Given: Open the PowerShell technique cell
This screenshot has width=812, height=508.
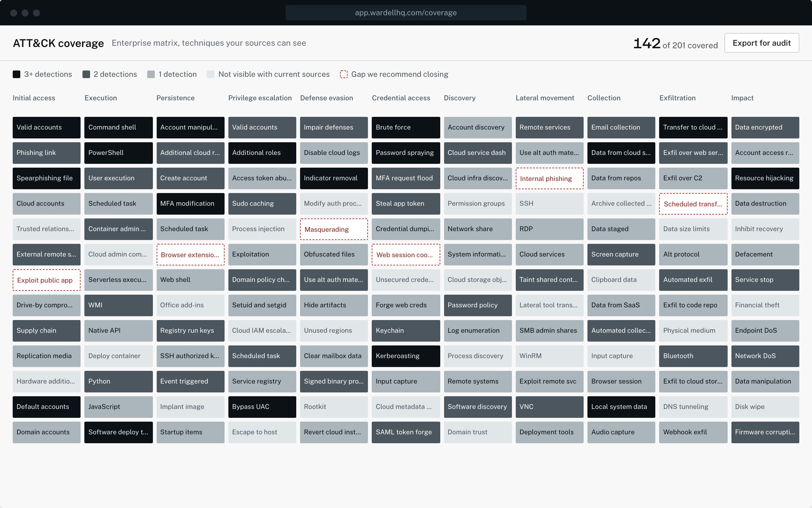Looking at the screenshot, I should (118, 153).
